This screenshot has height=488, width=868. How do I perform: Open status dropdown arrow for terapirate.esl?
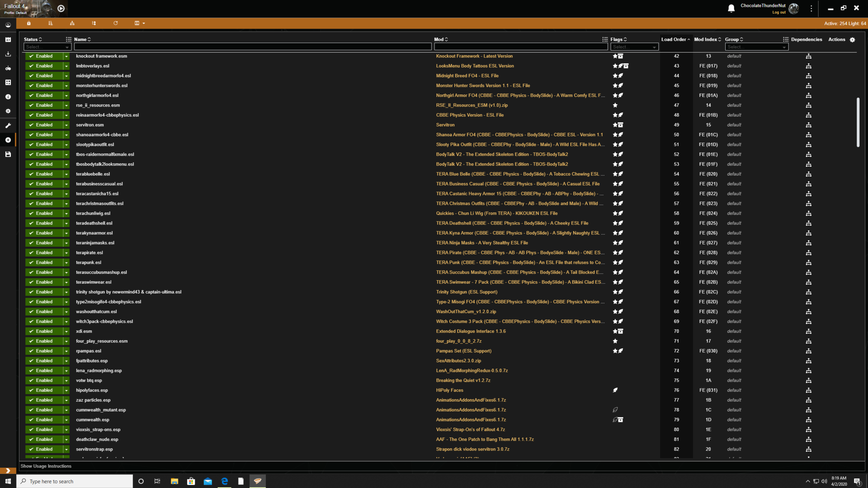coord(66,253)
